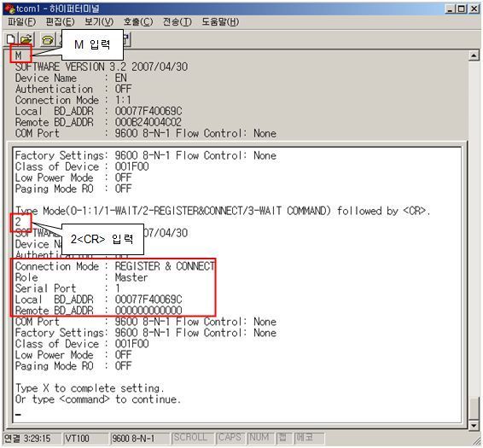Click the scrollbar down arrow
This screenshot has width=483, height=448.
474,426
